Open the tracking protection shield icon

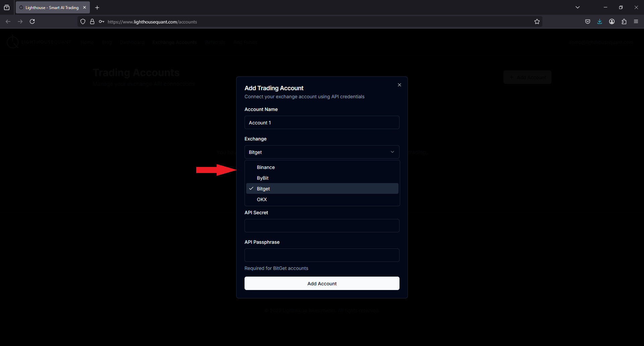pyautogui.click(x=83, y=22)
